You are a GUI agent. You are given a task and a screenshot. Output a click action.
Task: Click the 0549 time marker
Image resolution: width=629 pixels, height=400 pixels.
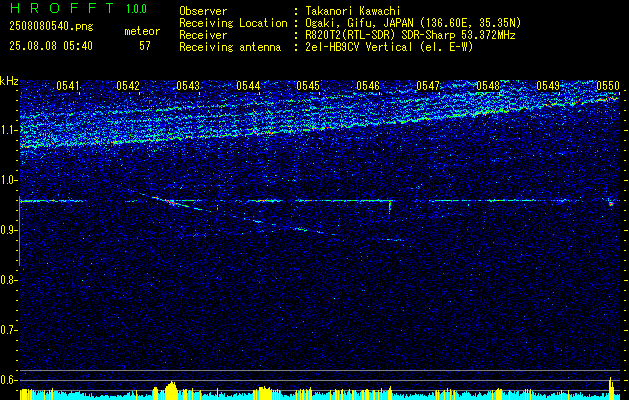[x=548, y=85]
